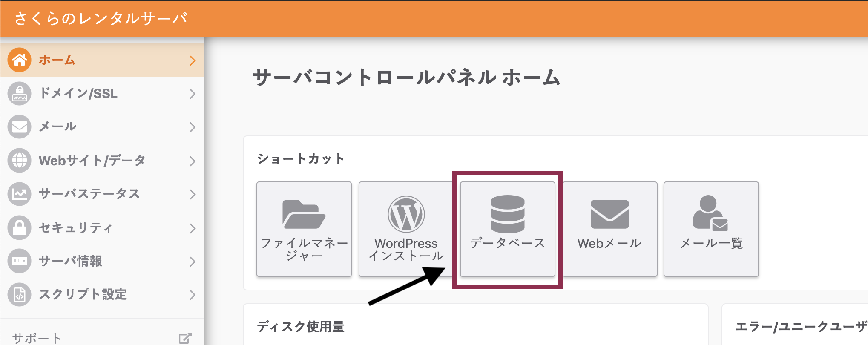
Task: Select ドメイン/SSL in the sidebar
Action: (102, 94)
